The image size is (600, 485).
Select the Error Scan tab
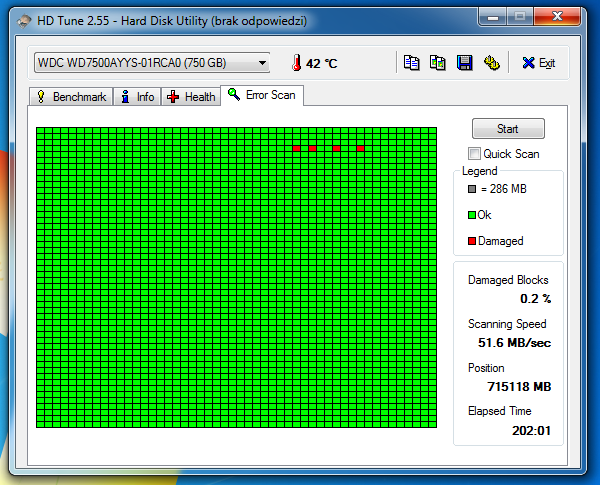click(x=264, y=95)
